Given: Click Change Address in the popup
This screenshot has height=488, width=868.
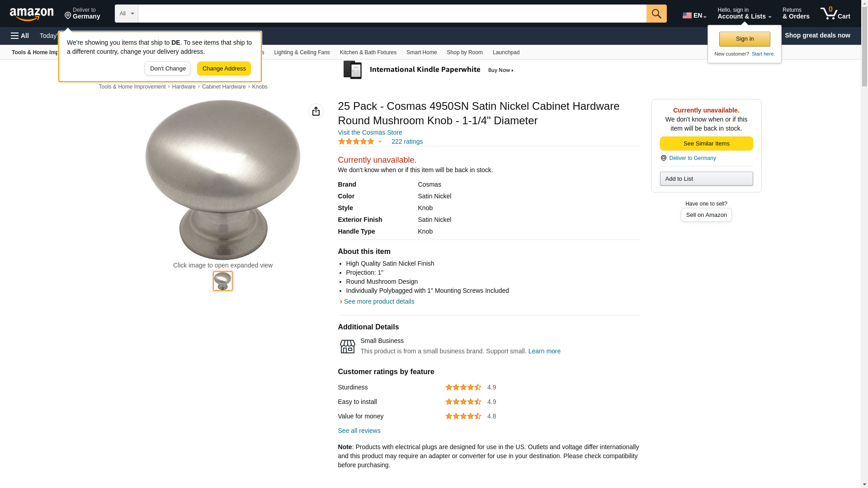Looking at the screenshot, I should tap(224, 69).
